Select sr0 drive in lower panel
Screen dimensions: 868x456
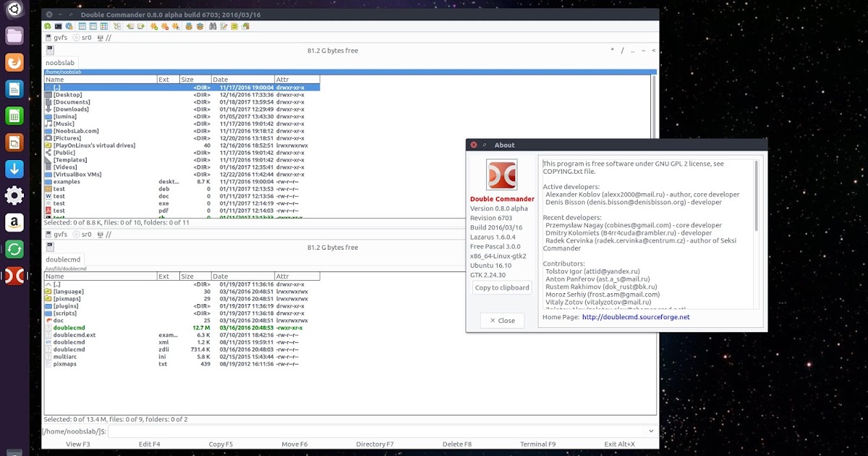(x=82, y=235)
